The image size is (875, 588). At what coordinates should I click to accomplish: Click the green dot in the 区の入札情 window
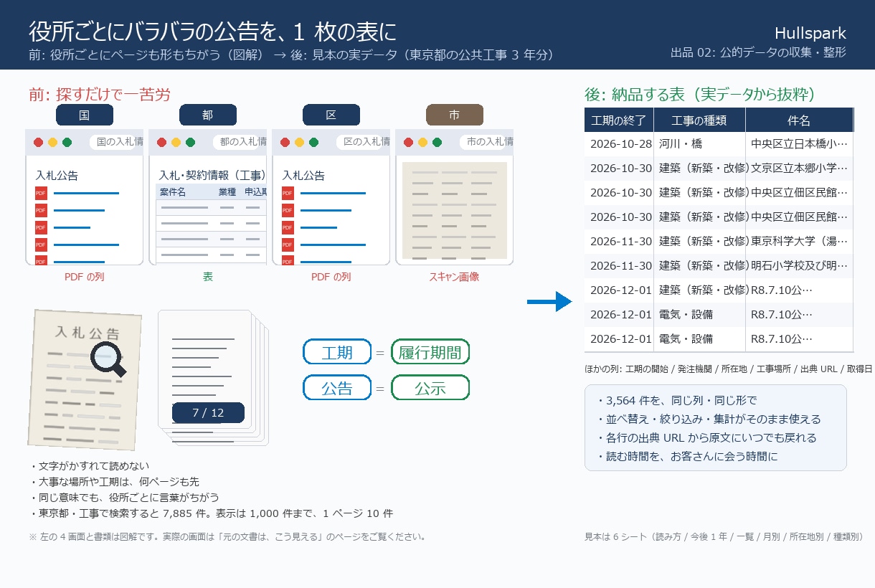click(314, 143)
